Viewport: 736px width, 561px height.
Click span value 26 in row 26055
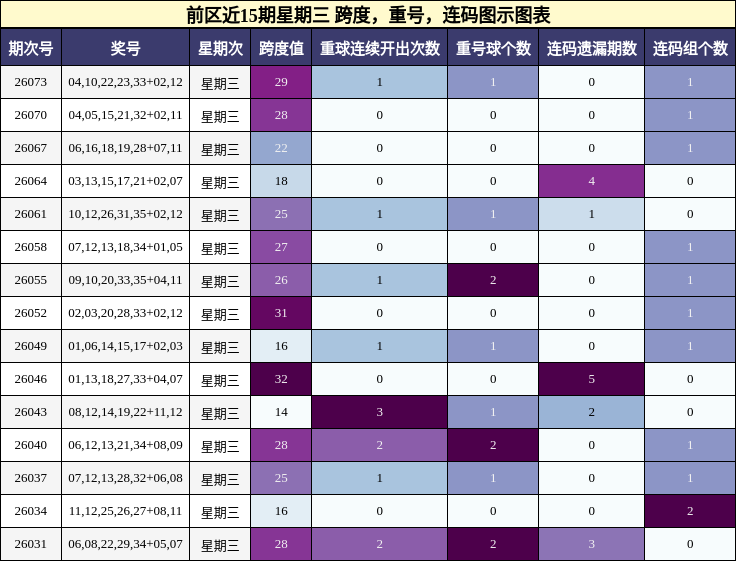tap(281, 280)
